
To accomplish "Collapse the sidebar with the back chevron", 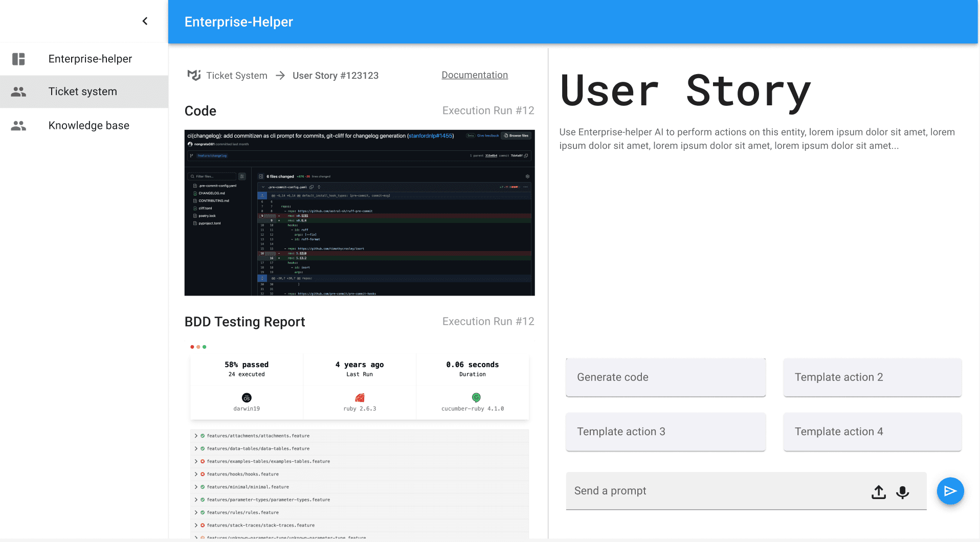I will click(x=145, y=21).
